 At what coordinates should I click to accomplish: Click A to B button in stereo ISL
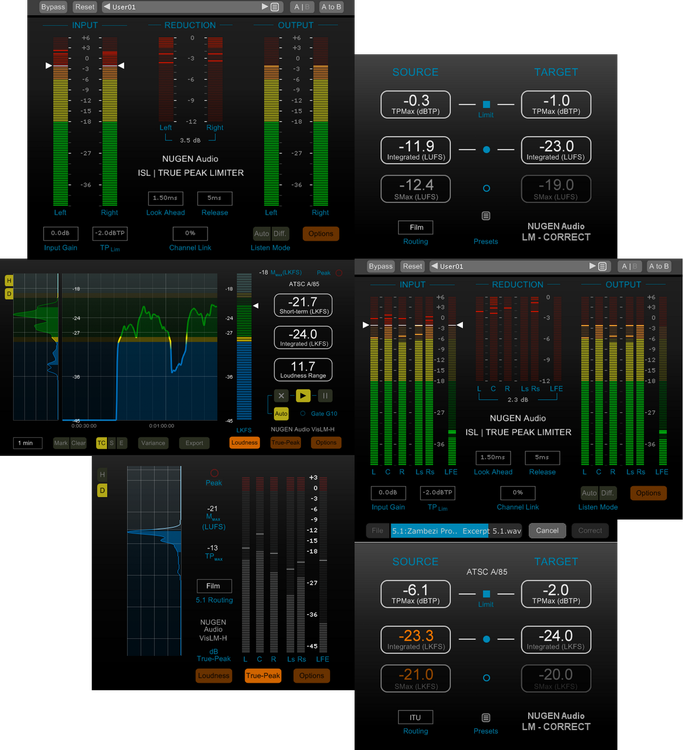tap(331, 7)
